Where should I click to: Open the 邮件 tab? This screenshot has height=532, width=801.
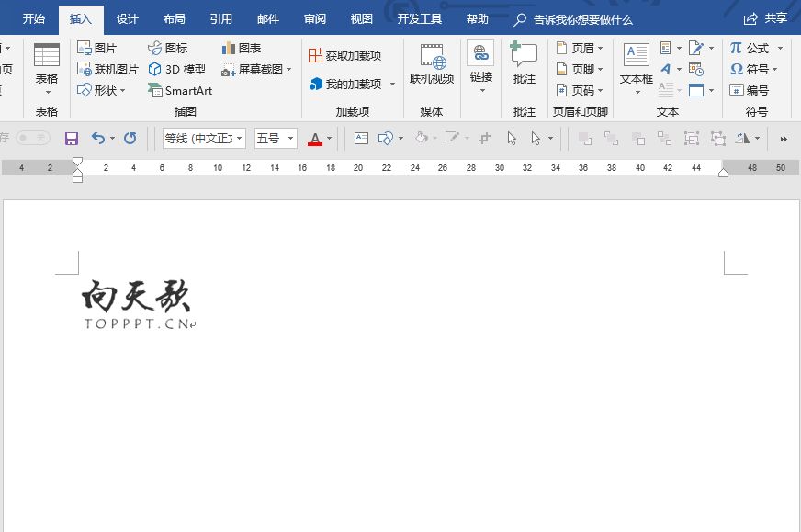click(x=268, y=19)
